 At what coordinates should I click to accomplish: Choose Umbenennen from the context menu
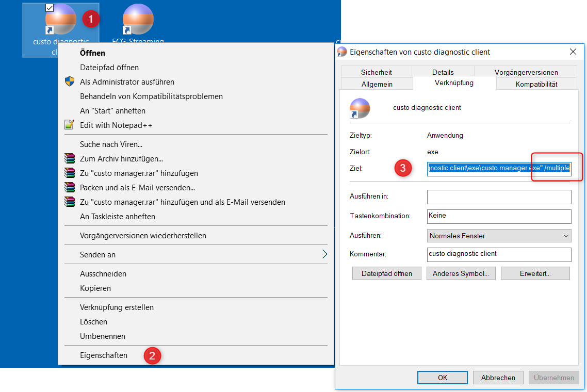(x=196, y=336)
